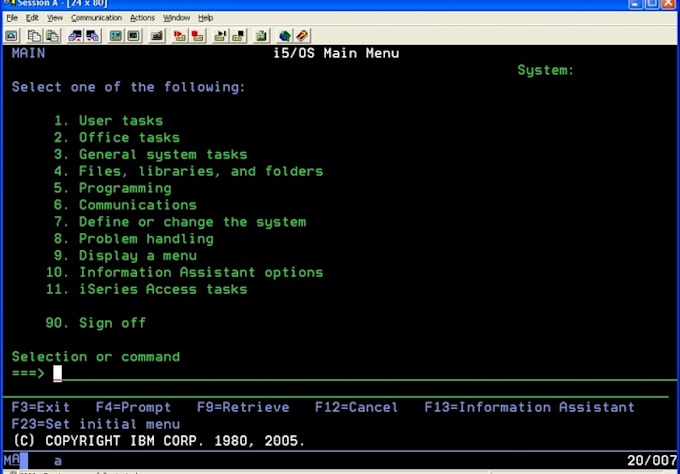Viewport: 680px width, 474px height.
Task: Select option 9. Display a menu
Action: 125,256
